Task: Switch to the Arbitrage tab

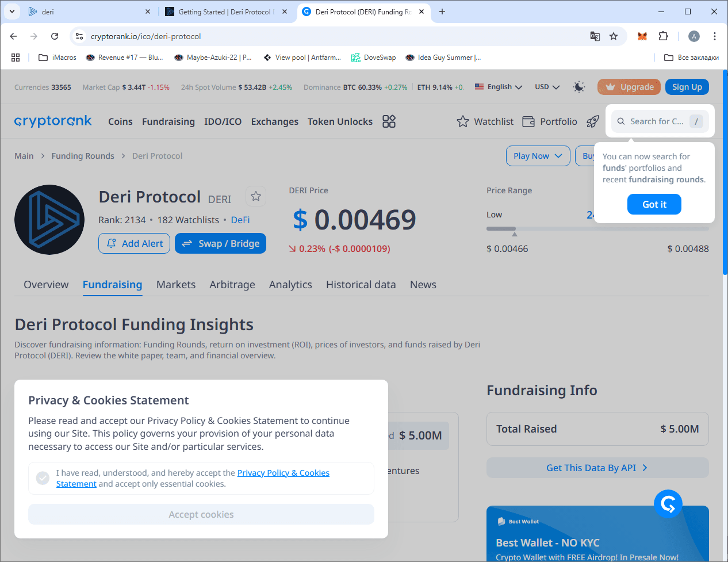Action: tap(232, 285)
